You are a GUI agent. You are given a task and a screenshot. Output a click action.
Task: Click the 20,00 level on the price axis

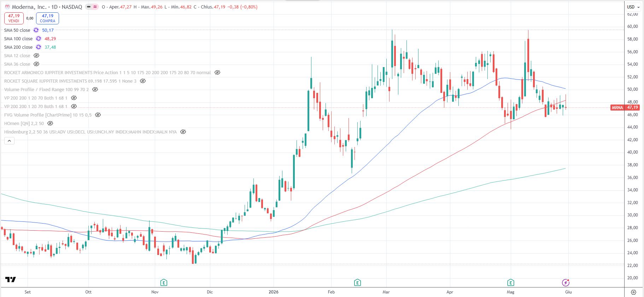[x=632, y=278]
